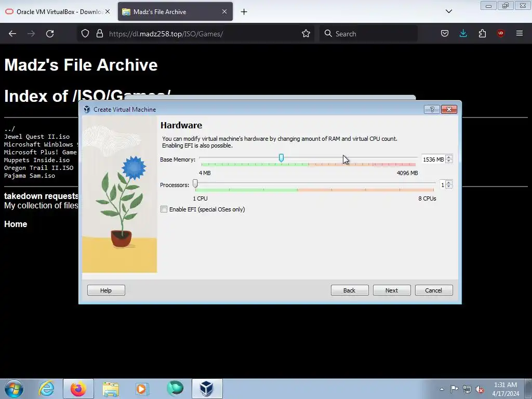532x399 pixels.
Task: Click the green globe taskbar icon
Action: [175, 388]
